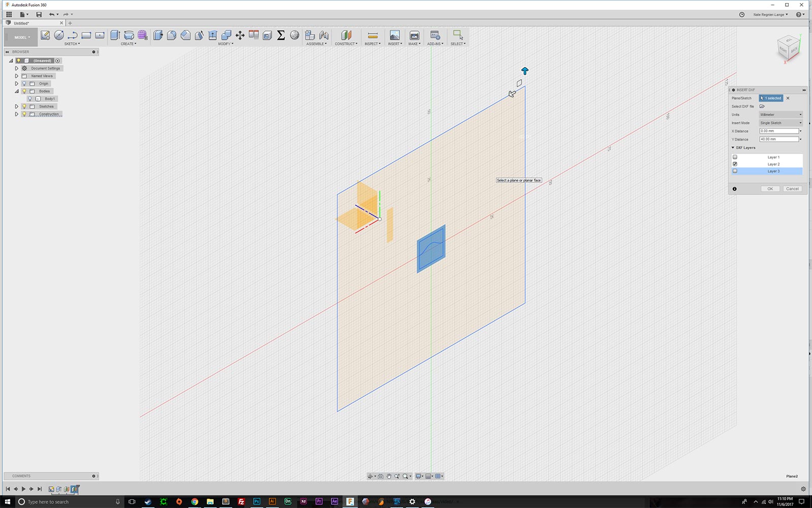Image resolution: width=812 pixels, height=508 pixels.
Task: Toggle Sketches folder visibility lightbulb
Action: click(x=24, y=106)
